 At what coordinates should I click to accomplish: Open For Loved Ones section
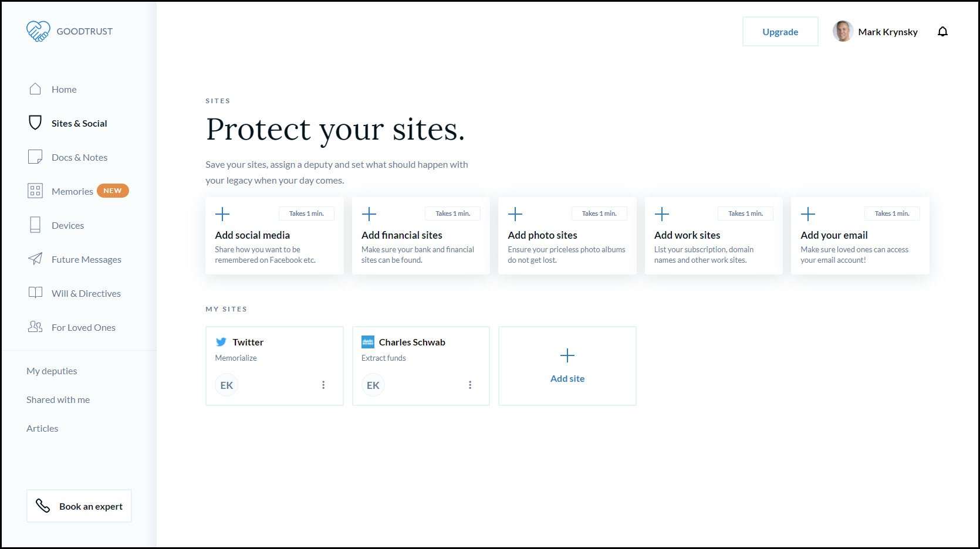(83, 327)
